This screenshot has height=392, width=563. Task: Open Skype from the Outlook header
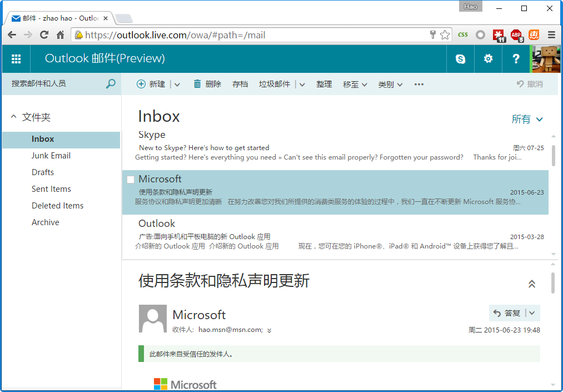pyautogui.click(x=460, y=59)
